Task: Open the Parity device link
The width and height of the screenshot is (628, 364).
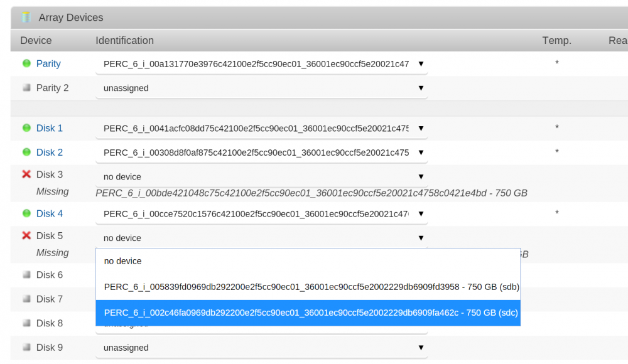Action: pos(48,63)
